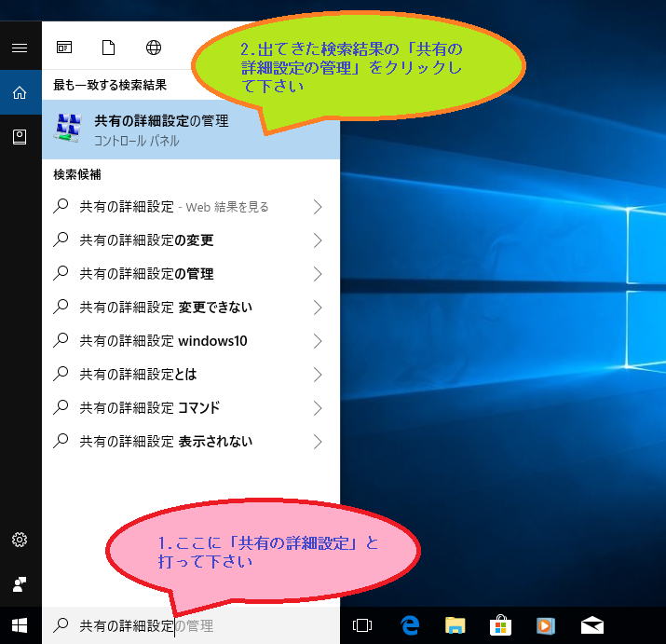
Task: Open the media player taskbar icon
Action: [x=546, y=625]
